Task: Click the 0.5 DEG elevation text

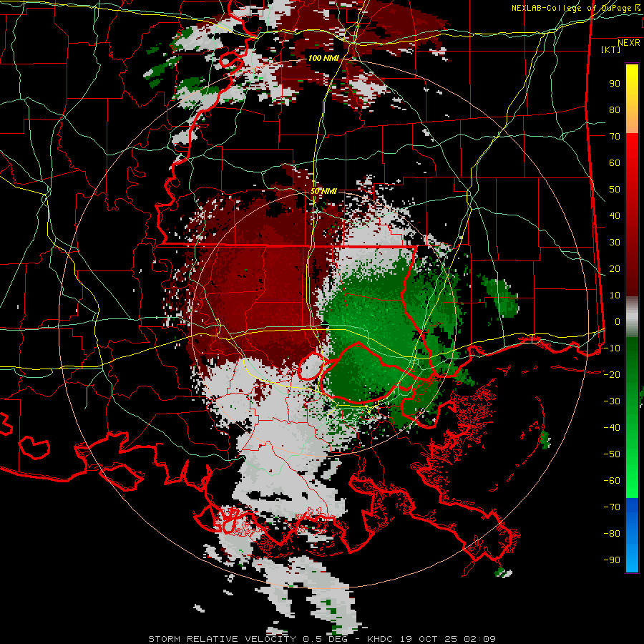Action: [326, 639]
